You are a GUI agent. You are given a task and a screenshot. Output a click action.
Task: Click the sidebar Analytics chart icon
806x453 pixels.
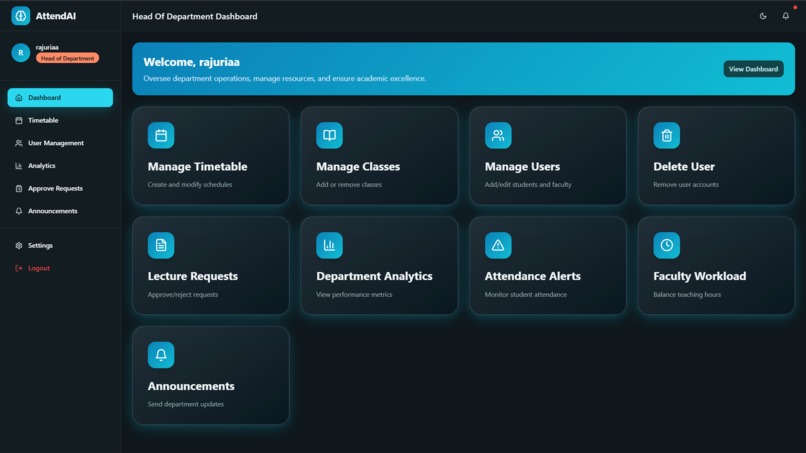point(19,166)
